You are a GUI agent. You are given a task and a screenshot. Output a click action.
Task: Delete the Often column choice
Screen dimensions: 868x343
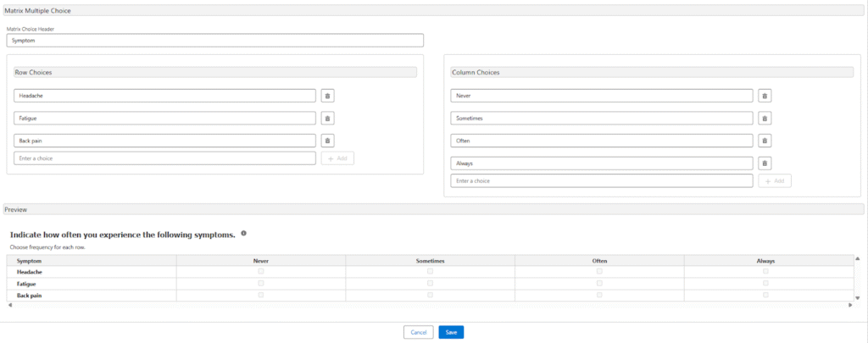(x=765, y=141)
